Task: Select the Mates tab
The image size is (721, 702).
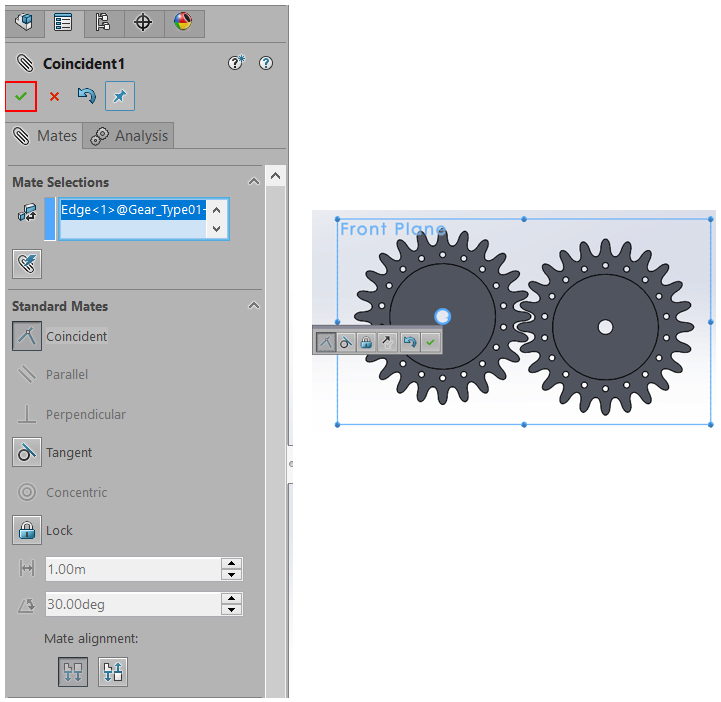Action: (x=45, y=136)
